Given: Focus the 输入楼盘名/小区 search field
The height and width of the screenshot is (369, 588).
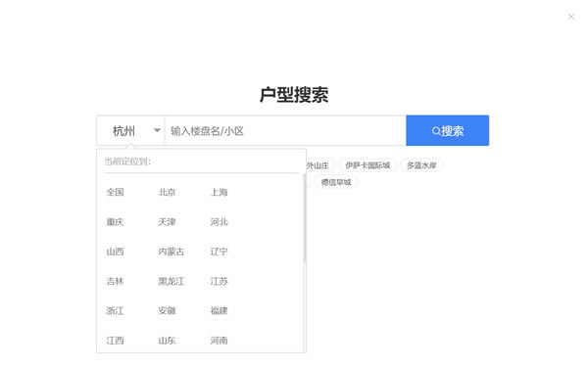Looking at the screenshot, I should point(285,131).
